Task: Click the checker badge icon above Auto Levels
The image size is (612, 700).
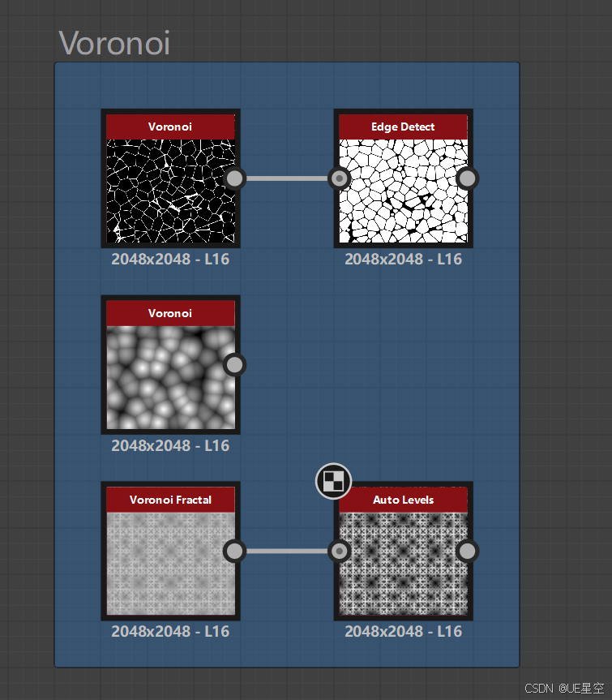Action: pos(333,481)
